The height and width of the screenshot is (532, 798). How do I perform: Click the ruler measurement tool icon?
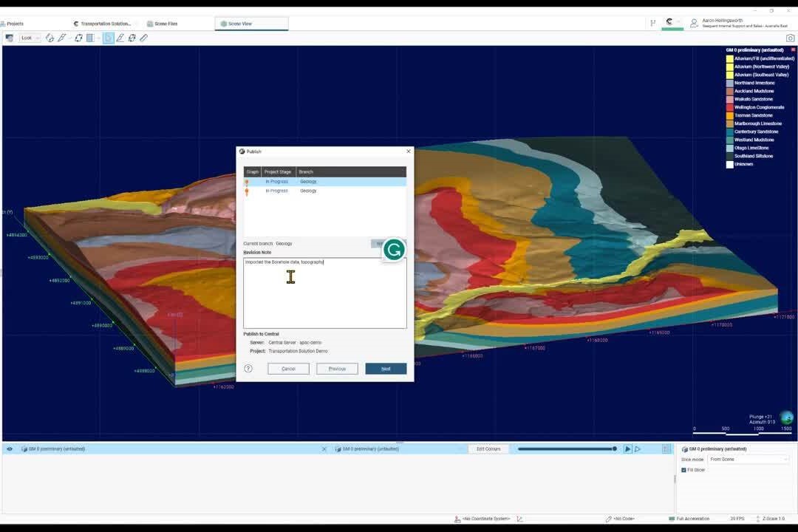coord(143,38)
